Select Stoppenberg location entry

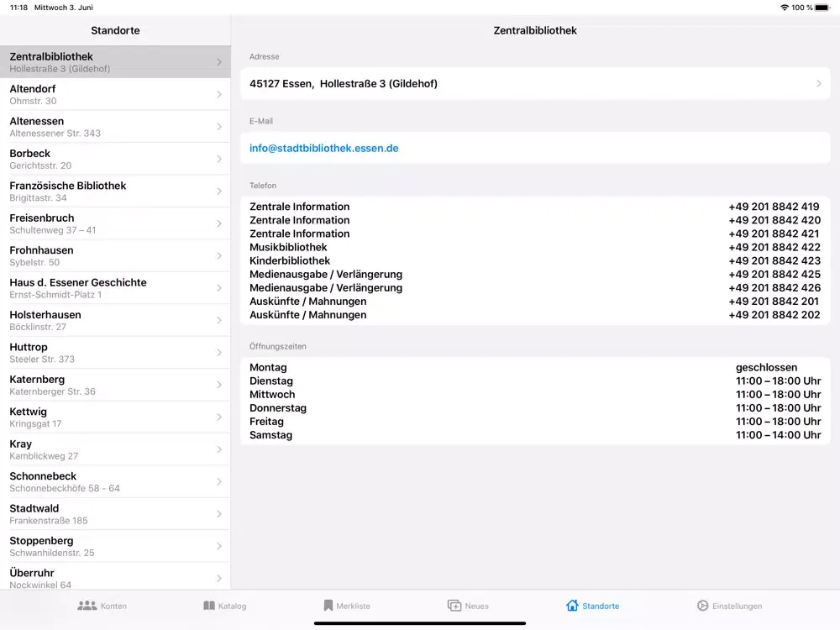click(115, 546)
